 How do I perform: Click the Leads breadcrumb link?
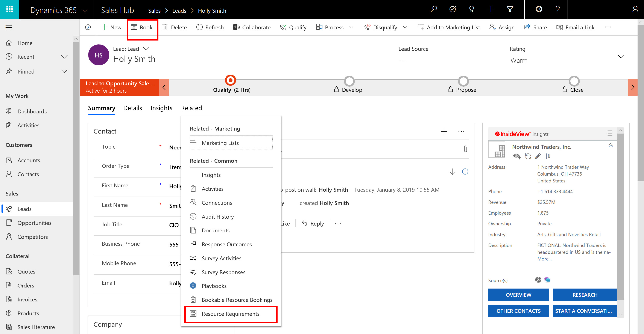click(x=179, y=11)
